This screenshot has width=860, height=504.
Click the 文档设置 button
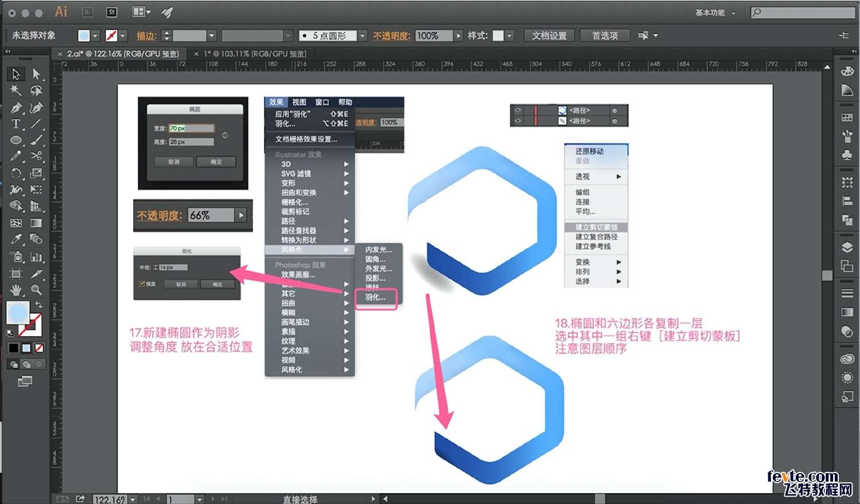[x=549, y=36]
